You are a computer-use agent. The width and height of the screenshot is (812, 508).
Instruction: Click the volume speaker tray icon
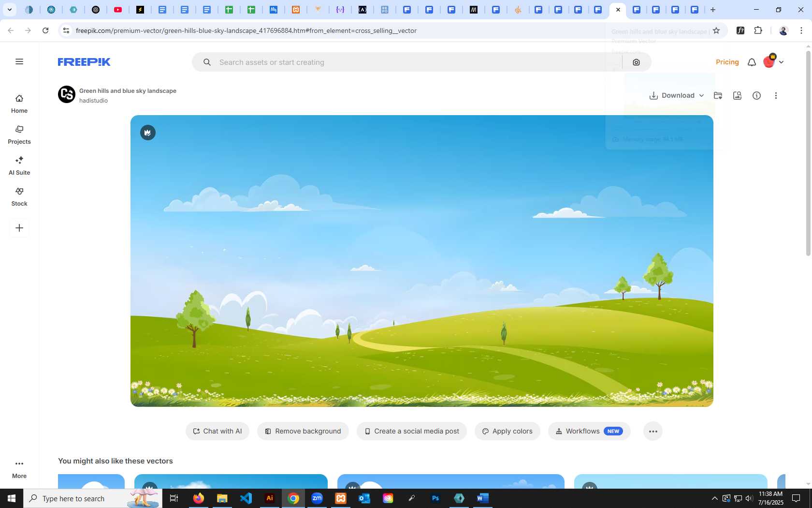[749, 498]
